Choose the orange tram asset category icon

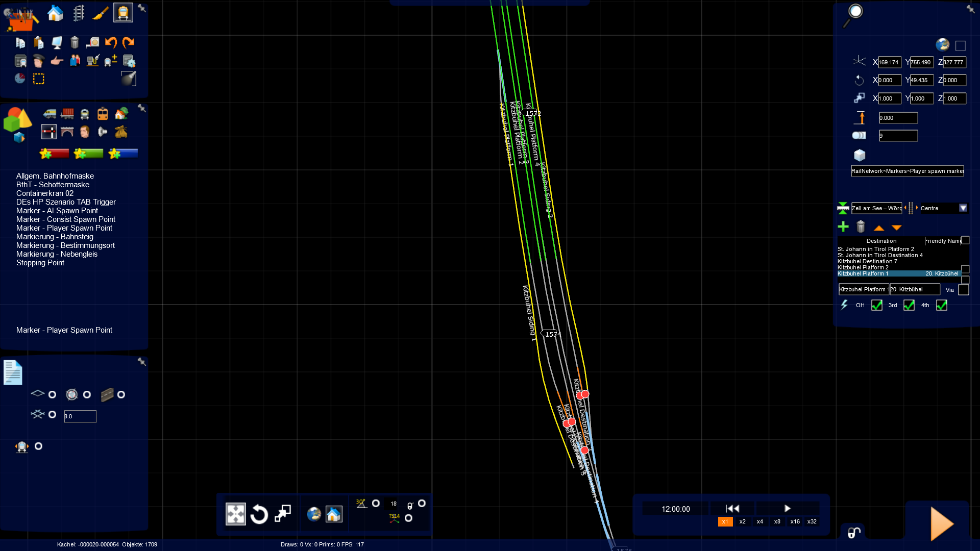tap(103, 113)
